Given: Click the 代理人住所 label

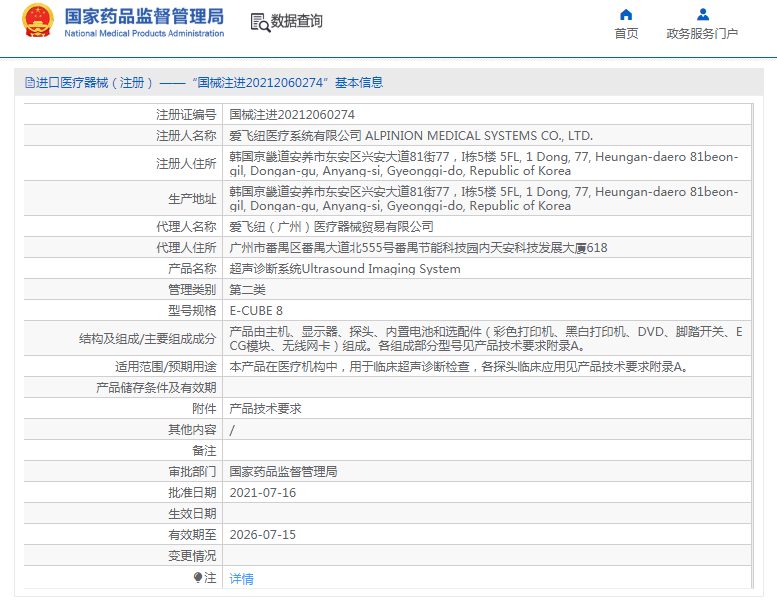Looking at the screenshot, I should [186, 248].
